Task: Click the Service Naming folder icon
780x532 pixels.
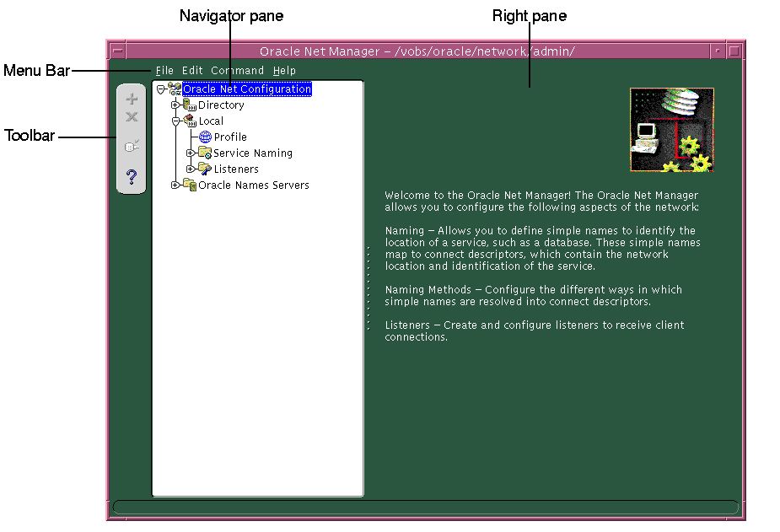Action: 205,153
